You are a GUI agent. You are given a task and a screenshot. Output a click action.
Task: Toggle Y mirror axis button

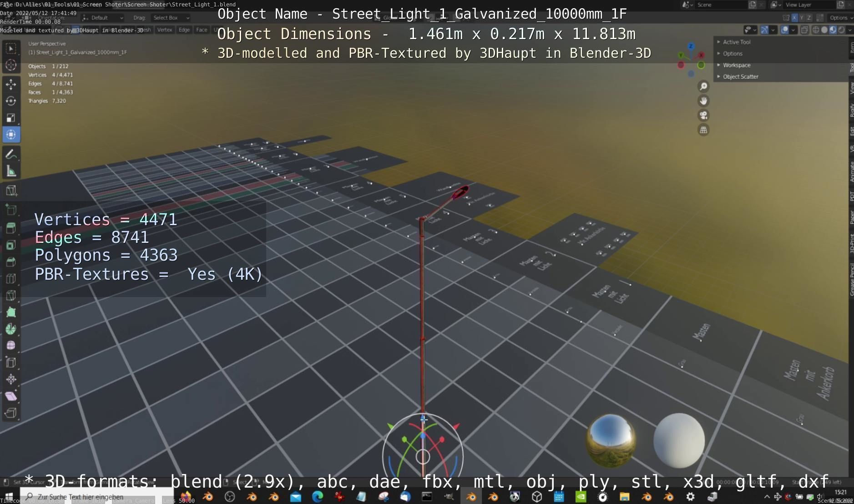pos(802,18)
